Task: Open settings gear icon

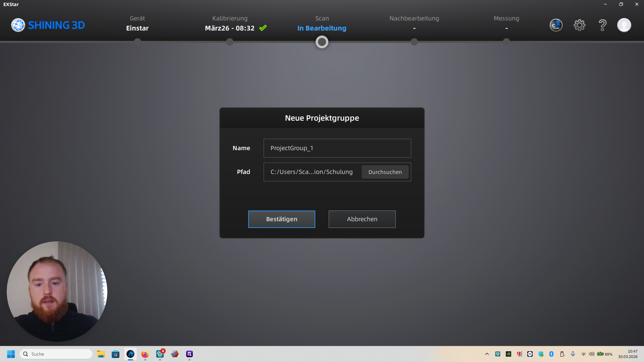Action: coord(579,25)
